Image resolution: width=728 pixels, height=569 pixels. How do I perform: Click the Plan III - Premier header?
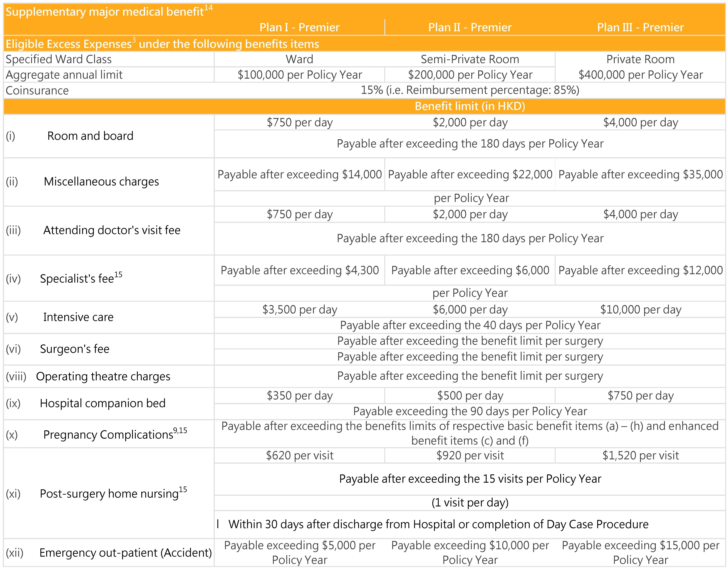point(640,27)
